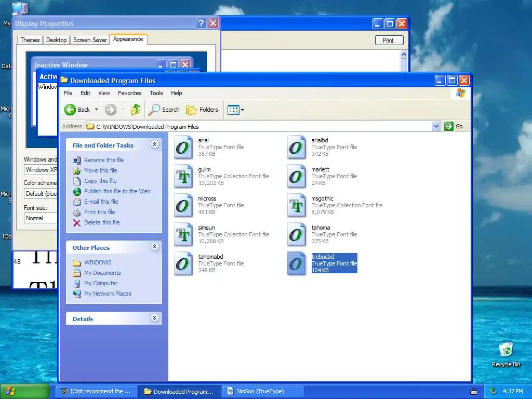The height and width of the screenshot is (399, 532).
Task: Open My Network Places link
Action: (x=108, y=294)
